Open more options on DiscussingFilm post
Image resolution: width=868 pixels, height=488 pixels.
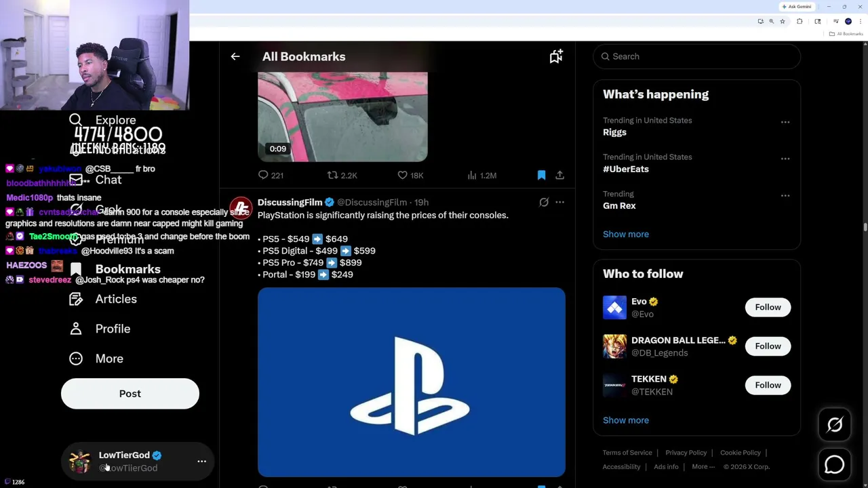tap(559, 202)
